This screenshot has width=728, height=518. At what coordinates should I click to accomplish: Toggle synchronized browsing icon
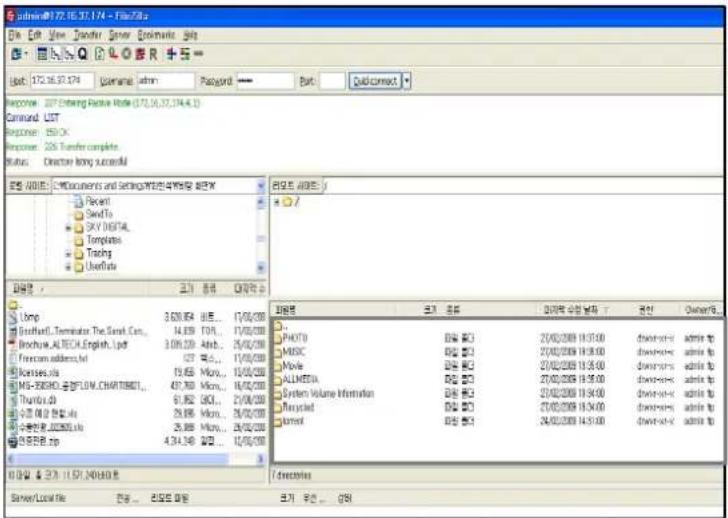pyautogui.click(x=199, y=54)
